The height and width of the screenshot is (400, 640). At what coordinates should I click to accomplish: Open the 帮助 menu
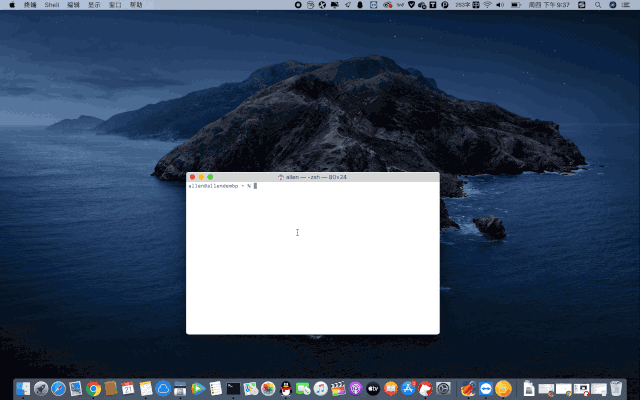point(136,5)
